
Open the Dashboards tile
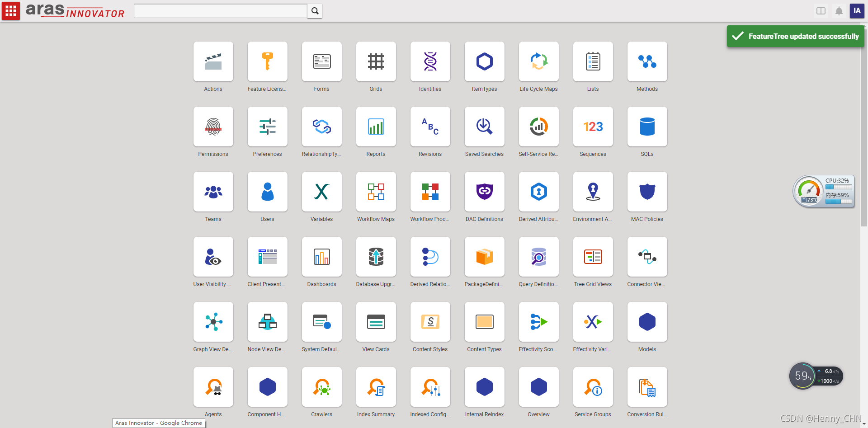[322, 257]
